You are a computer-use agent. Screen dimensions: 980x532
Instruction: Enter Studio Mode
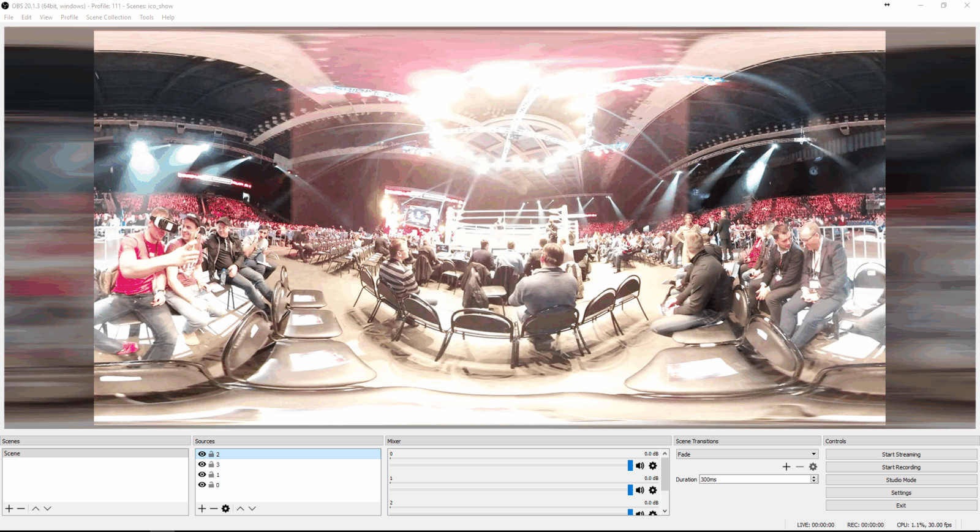pyautogui.click(x=900, y=480)
